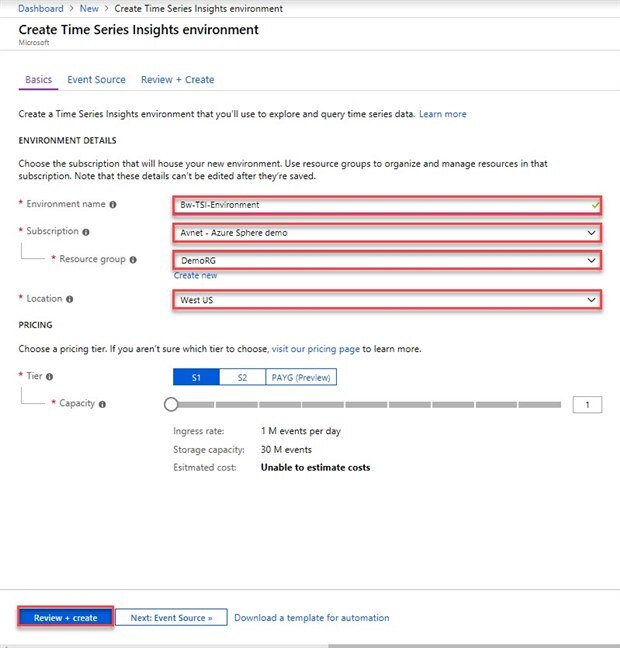Click the info icon beside Location
Screen dimensions: 620x648
[70, 299]
